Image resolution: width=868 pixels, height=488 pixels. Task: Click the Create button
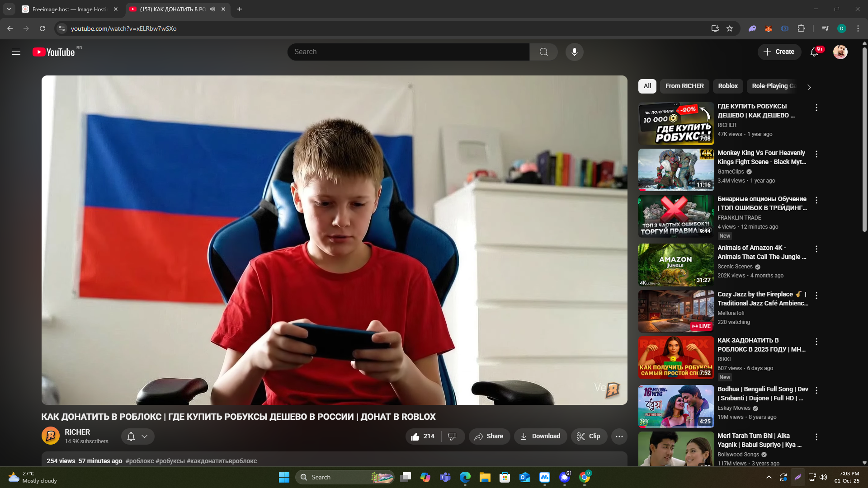(779, 52)
